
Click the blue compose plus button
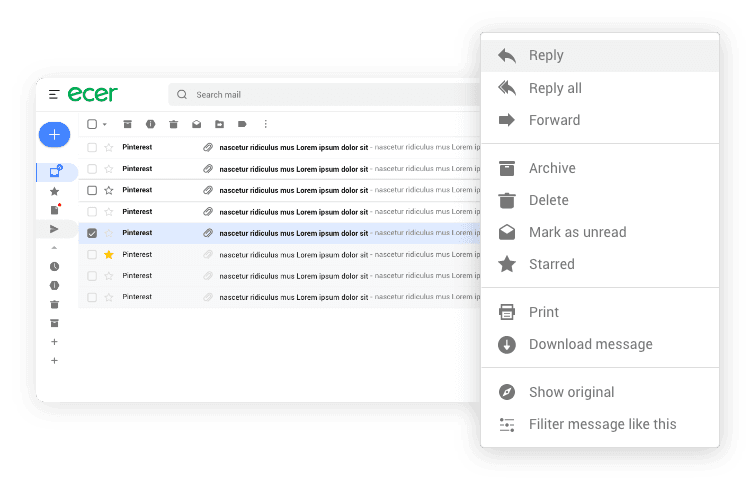tap(54, 134)
